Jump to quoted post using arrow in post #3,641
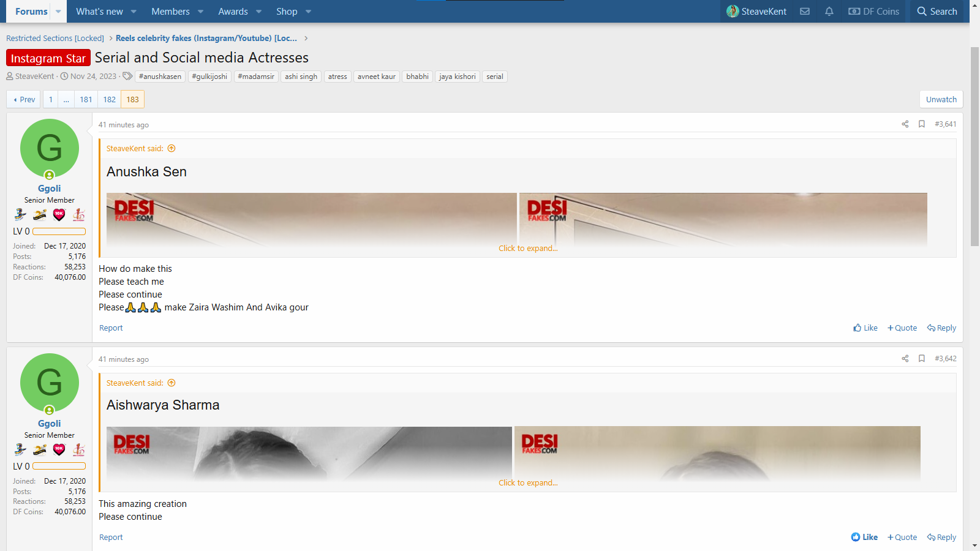The image size is (980, 551). pos(171,149)
